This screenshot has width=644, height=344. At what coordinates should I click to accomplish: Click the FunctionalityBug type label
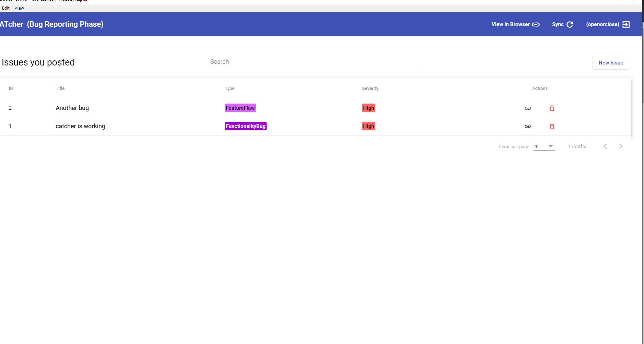[246, 126]
